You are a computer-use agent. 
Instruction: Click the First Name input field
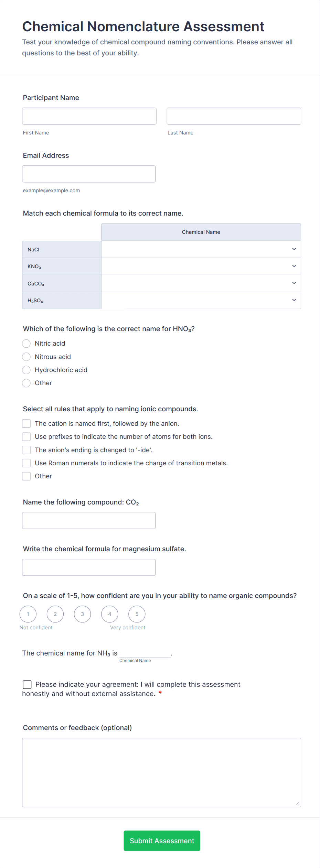89,116
